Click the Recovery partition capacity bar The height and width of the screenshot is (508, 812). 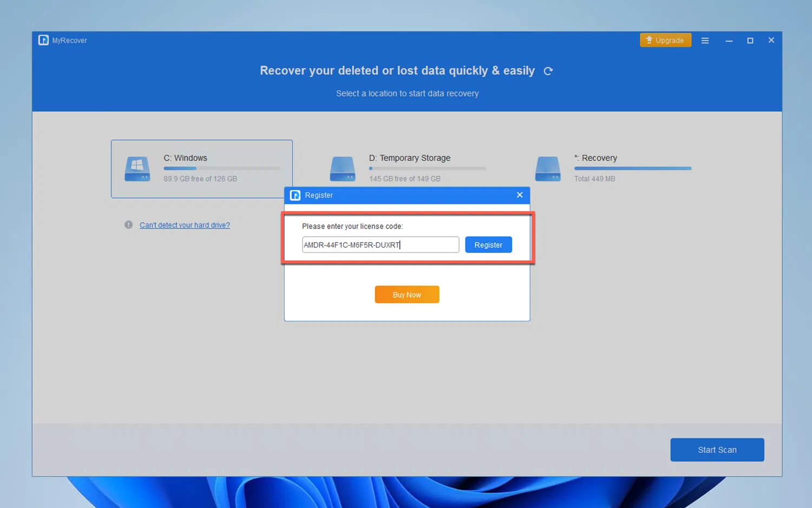(632, 168)
